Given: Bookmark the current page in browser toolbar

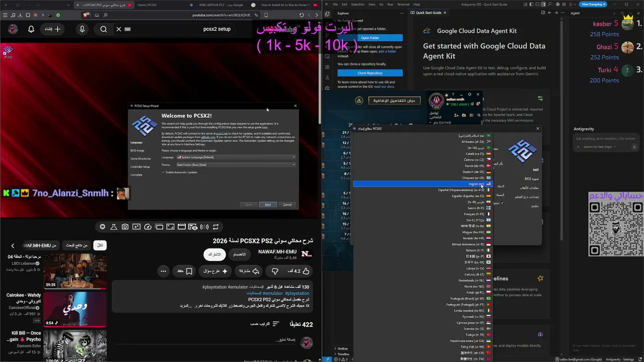Looking at the screenshot, I should pos(266,15).
